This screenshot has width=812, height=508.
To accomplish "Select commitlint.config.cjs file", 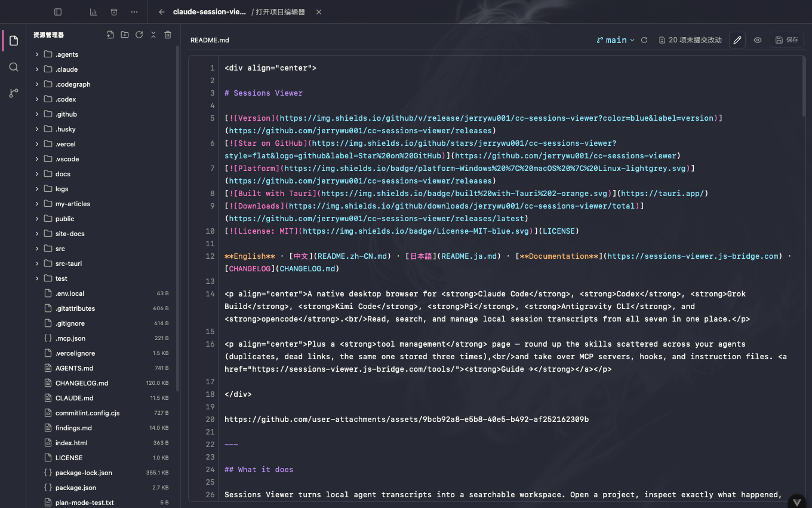I will [101, 413].
